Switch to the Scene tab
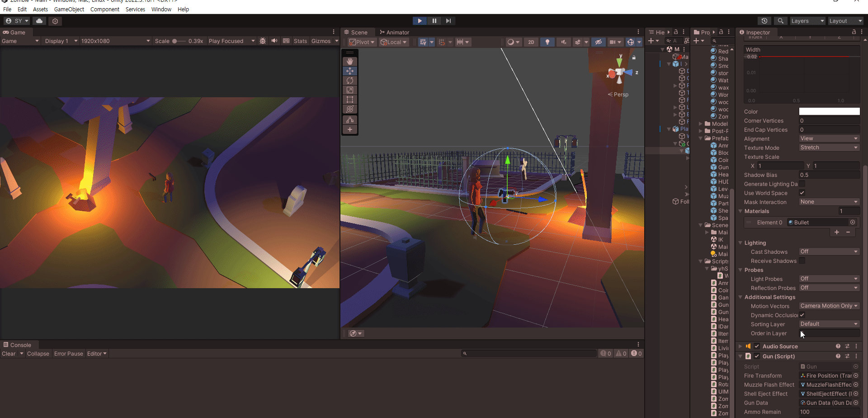 tap(356, 32)
